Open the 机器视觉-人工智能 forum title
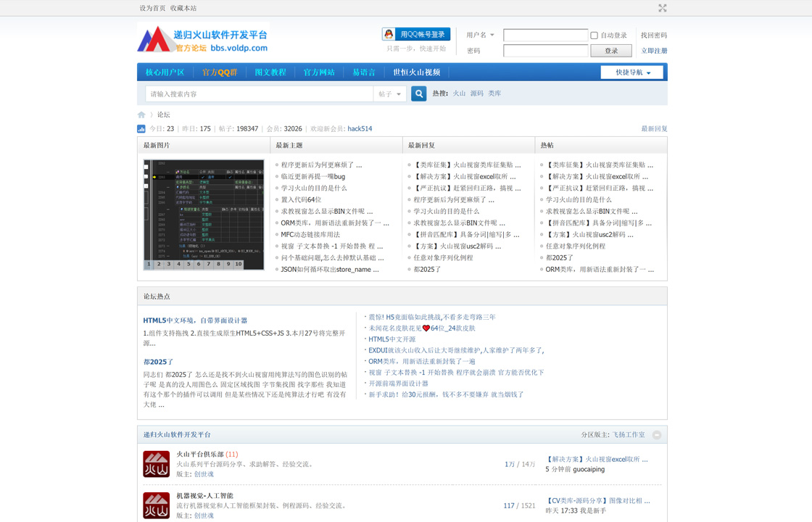 click(x=204, y=496)
